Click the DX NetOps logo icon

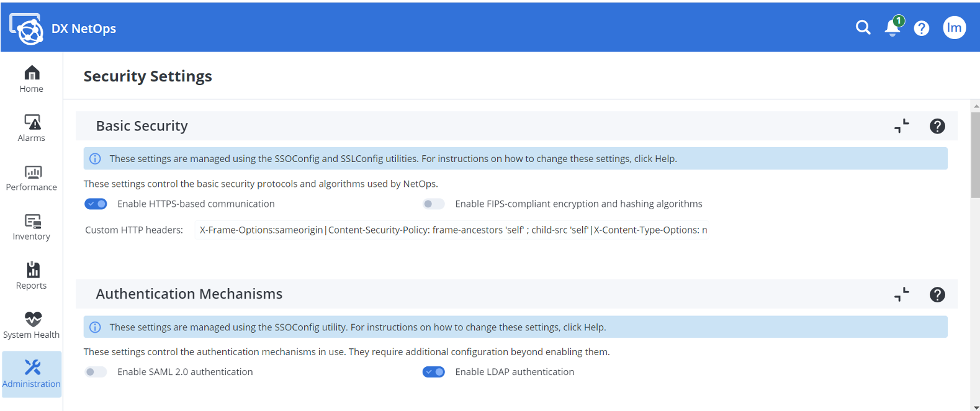[x=27, y=29]
